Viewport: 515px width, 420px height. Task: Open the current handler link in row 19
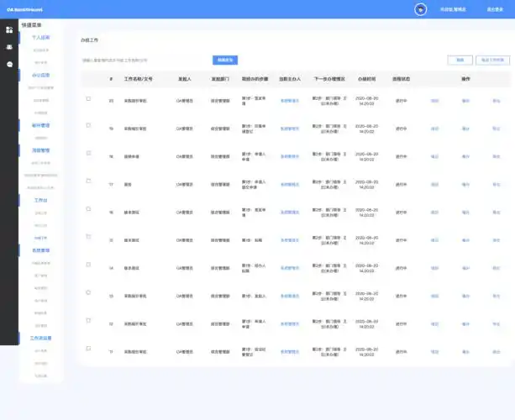point(289,129)
